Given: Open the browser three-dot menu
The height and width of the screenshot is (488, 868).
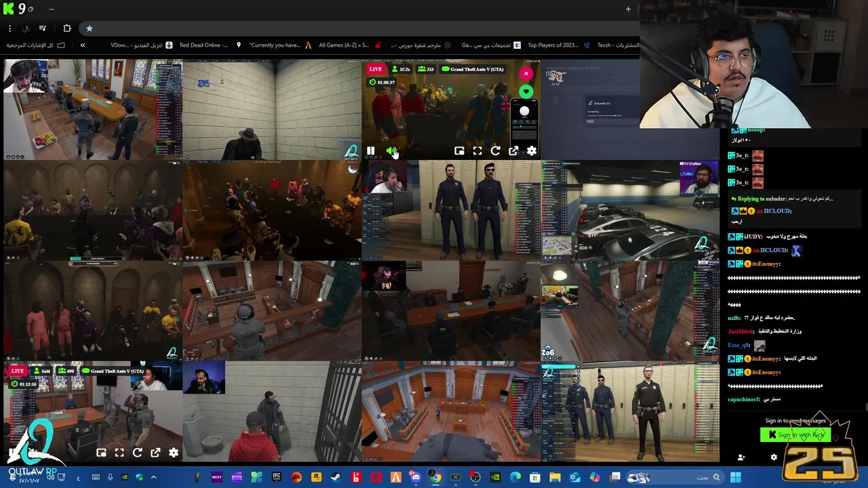Looking at the screenshot, I should point(9,28).
